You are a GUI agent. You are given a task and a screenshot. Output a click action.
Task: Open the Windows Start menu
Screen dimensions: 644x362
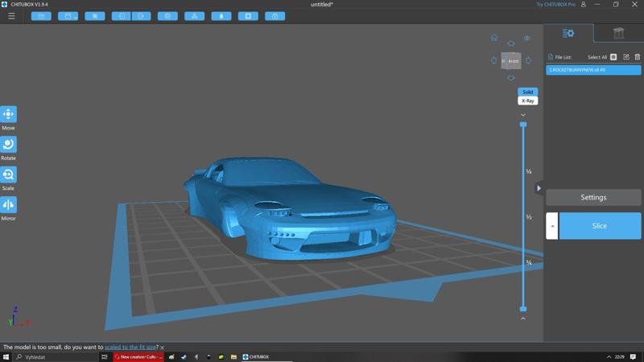point(6,357)
